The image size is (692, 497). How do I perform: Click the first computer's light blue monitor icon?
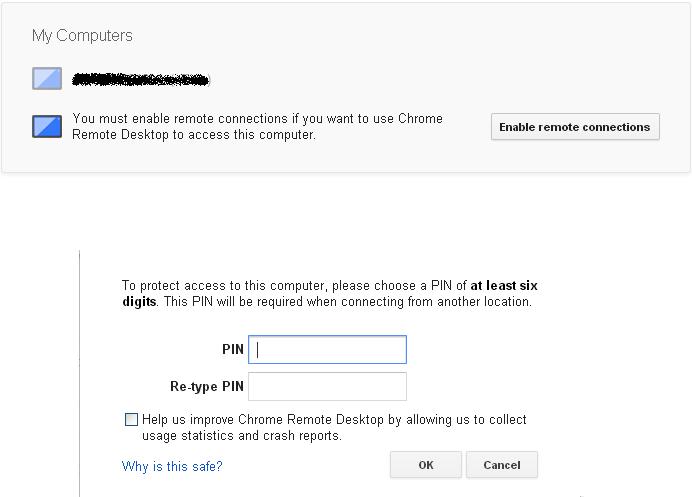click(47, 78)
